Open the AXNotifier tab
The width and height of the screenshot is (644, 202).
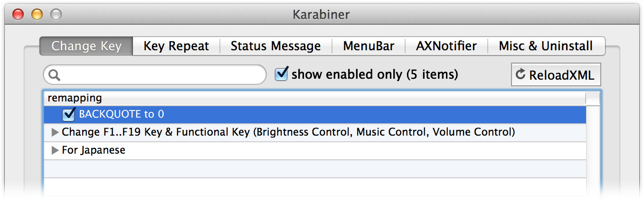pyautogui.click(x=446, y=46)
